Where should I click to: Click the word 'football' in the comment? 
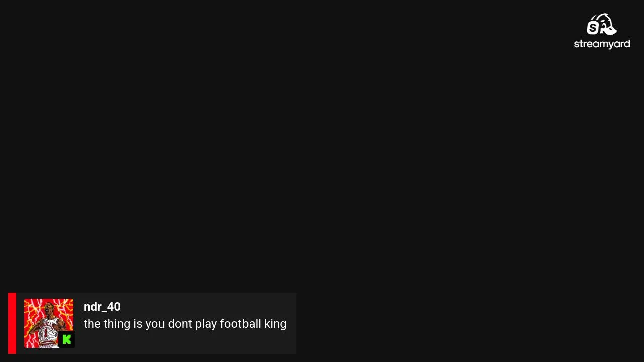240,324
